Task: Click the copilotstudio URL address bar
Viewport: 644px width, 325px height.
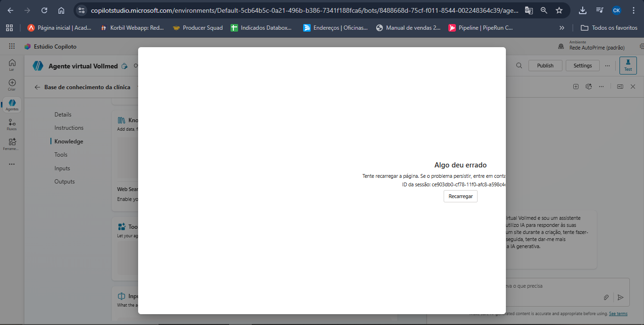Action: click(304, 10)
